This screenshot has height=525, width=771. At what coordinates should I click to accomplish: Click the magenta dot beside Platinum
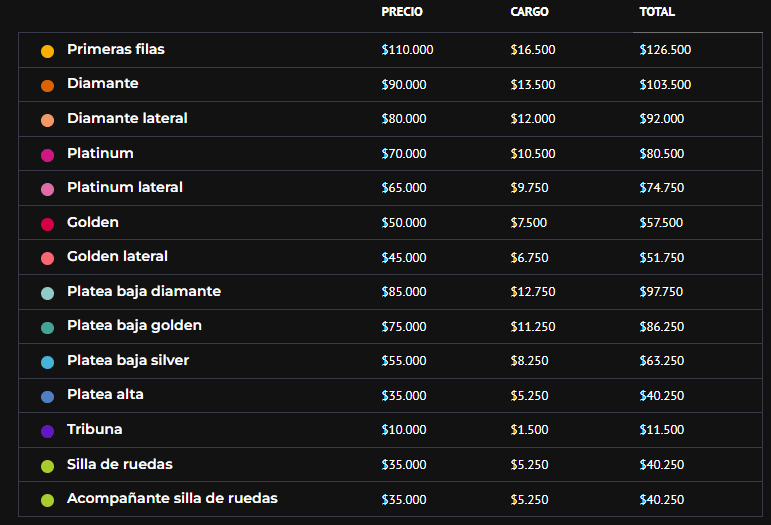click(47, 155)
